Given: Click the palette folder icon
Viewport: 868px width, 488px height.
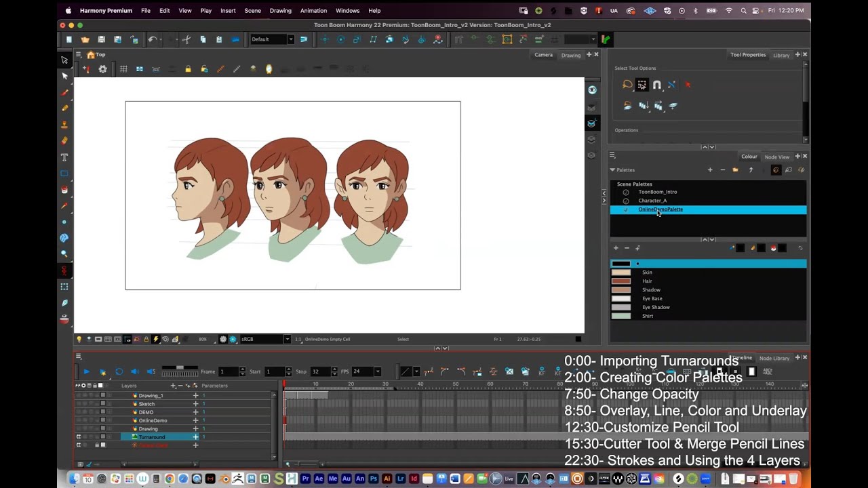Looking at the screenshot, I should (x=735, y=170).
